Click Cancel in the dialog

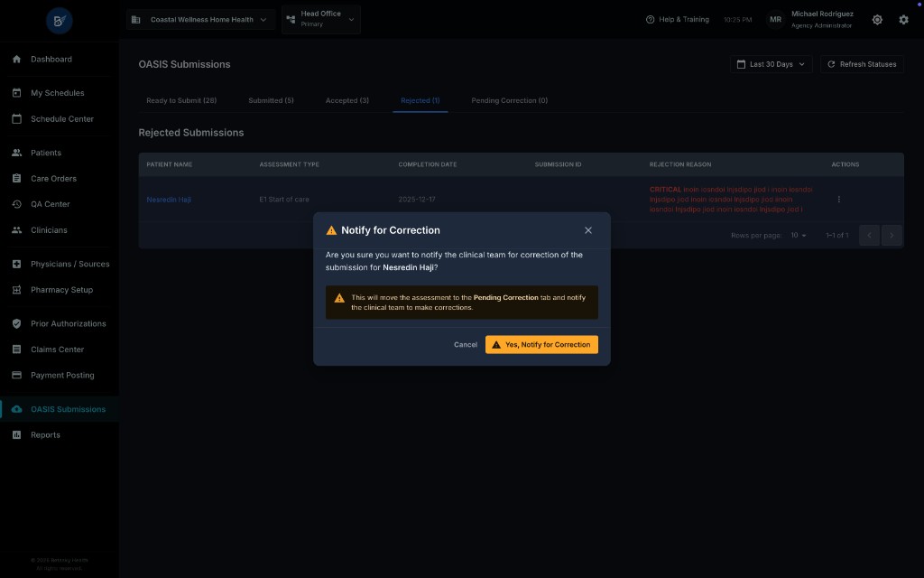click(x=465, y=344)
